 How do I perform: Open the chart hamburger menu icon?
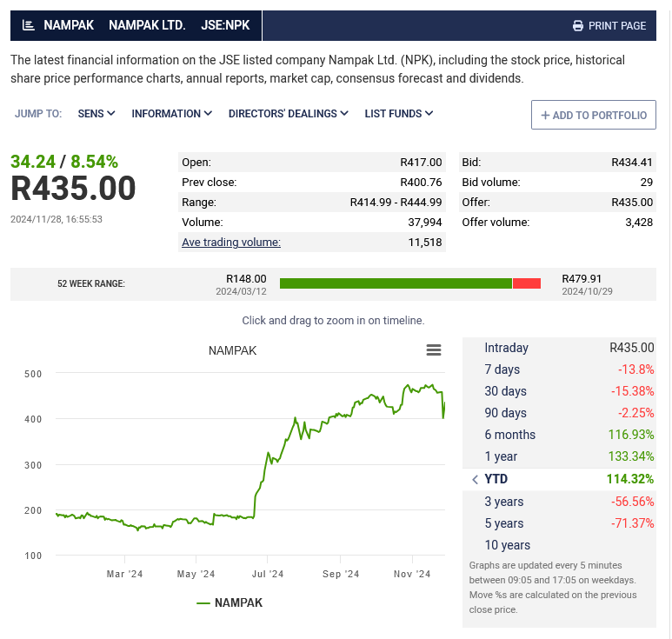pos(434,350)
